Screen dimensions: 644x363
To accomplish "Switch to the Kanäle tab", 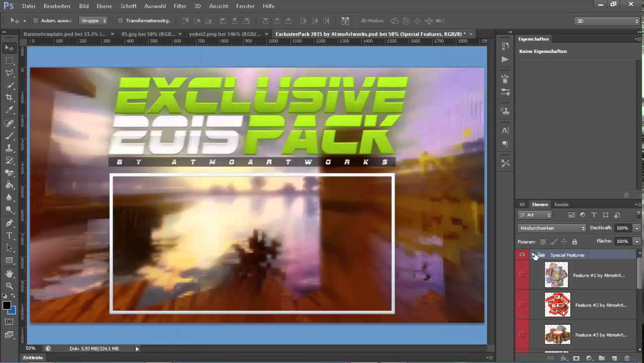I will [x=561, y=204].
